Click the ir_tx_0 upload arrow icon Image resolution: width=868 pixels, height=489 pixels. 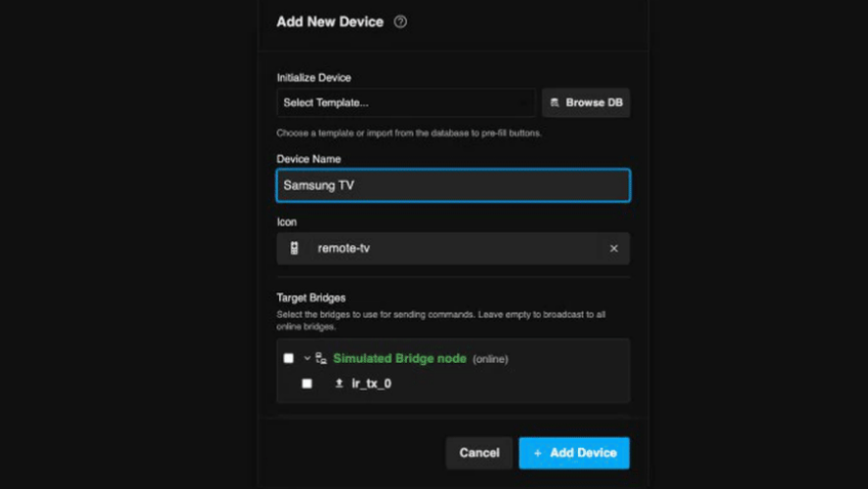339,383
